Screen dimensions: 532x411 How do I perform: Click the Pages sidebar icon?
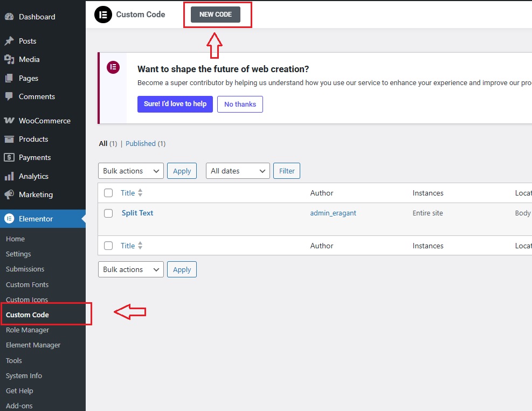13,78
